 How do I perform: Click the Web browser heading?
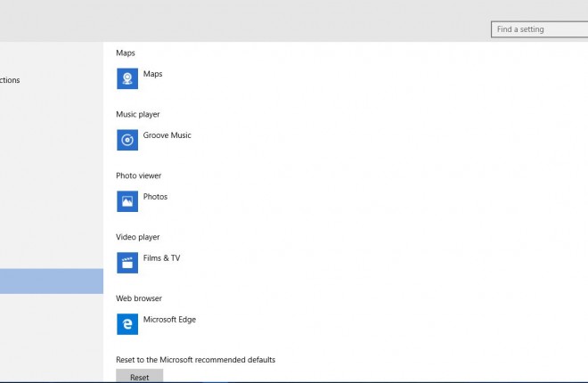click(139, 298)
